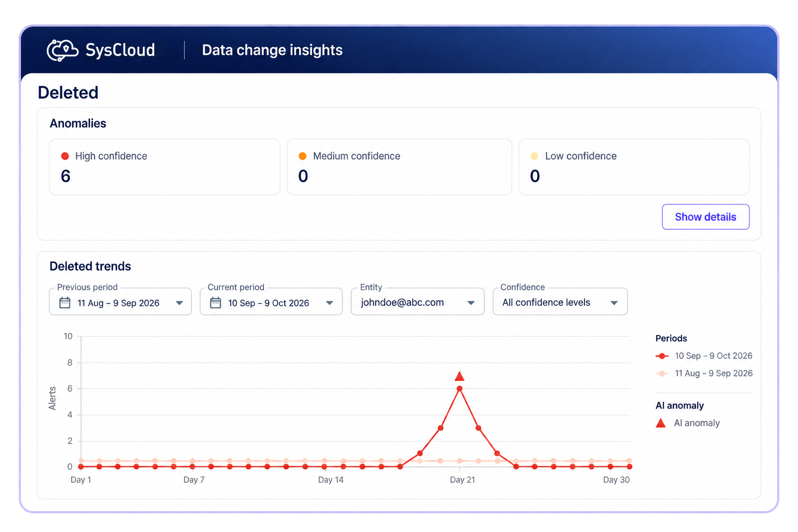Viewport: 798px width, 532px height.
Task: Click the peak data point at value 6
Action: [x=459, y=389]
